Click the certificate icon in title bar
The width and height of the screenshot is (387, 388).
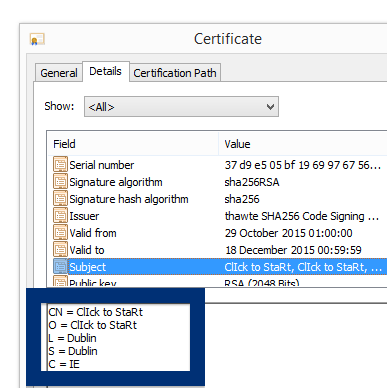click(x=37, y=39)
